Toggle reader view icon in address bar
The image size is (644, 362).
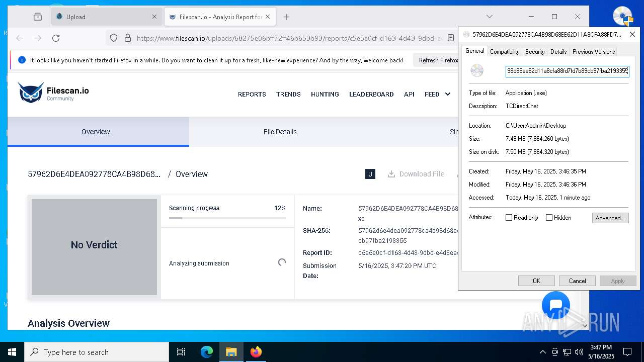click(x=451, y=38)
